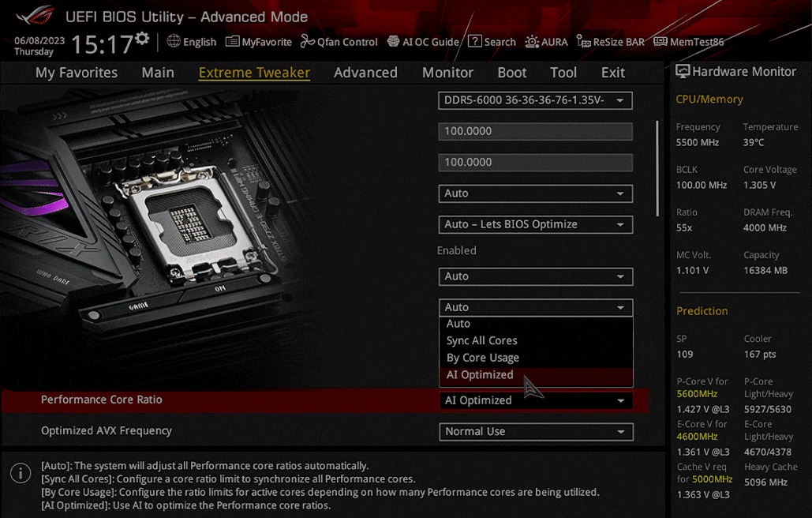Click the 167 pts cooler score

click(x=760, y=355)
